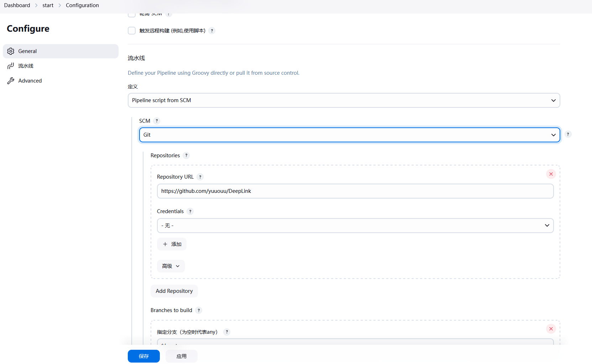Open the start breadcrumb link
Image resolution: width=592 pixels, height=364 pixels.
[48, 5]
